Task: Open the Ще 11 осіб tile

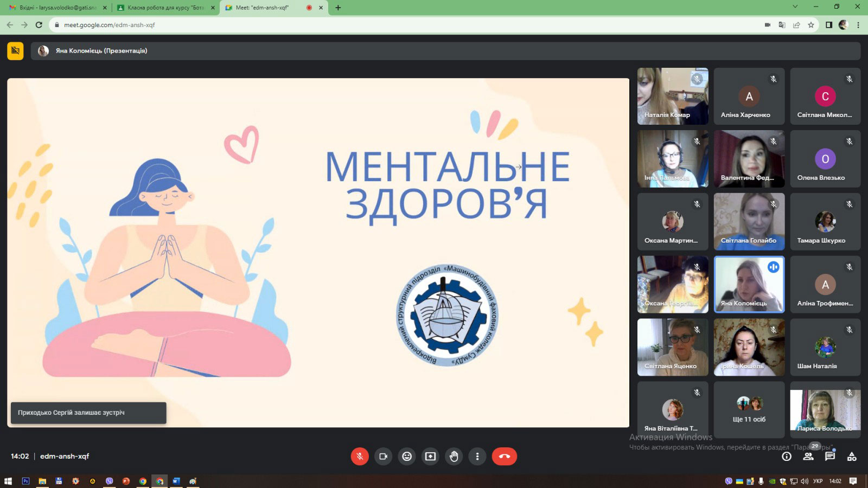Action: tap(749, 410)
